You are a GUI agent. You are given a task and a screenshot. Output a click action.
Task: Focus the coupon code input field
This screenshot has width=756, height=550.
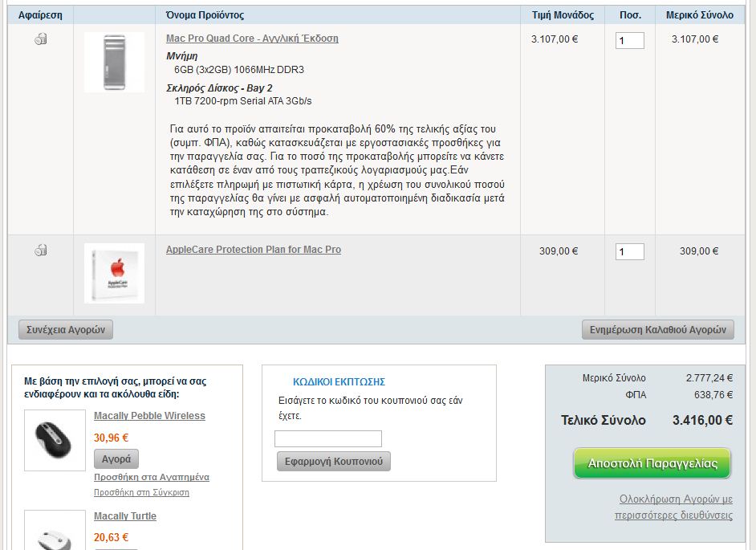328,438
